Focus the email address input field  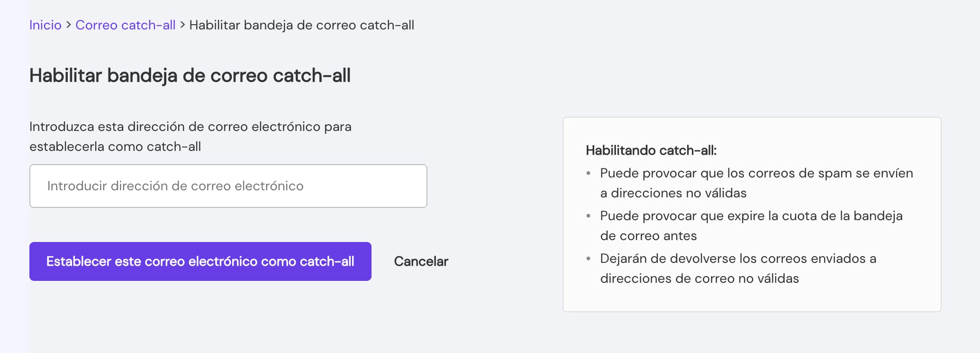coord(228,186)
